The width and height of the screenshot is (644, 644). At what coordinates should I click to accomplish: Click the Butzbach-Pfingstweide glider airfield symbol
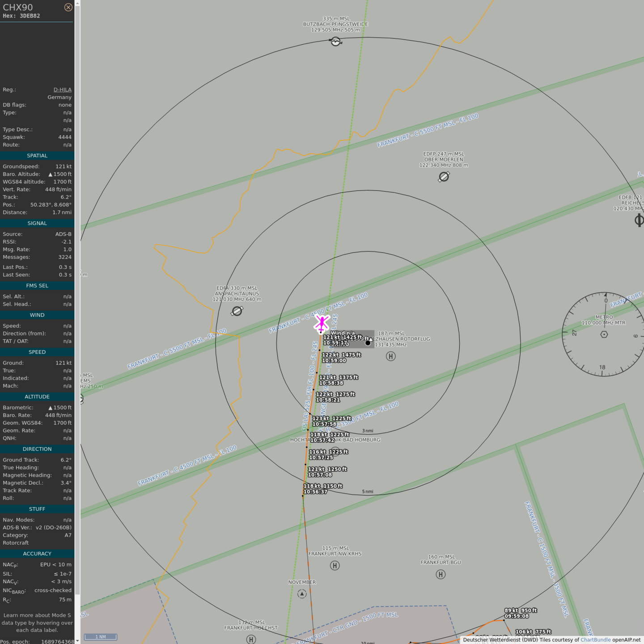[335, 42]
